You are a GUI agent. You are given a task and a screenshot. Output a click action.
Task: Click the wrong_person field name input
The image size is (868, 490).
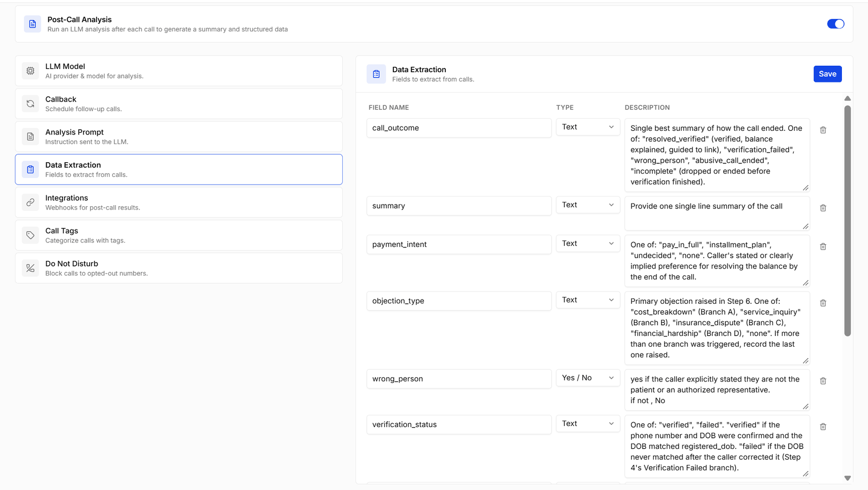click(x=459, y=379)
